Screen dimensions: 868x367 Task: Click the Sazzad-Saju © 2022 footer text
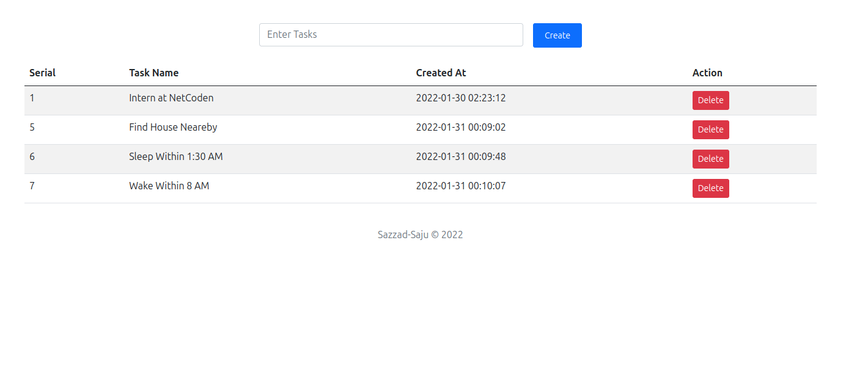pyautogui.click(x=420, y=234)
